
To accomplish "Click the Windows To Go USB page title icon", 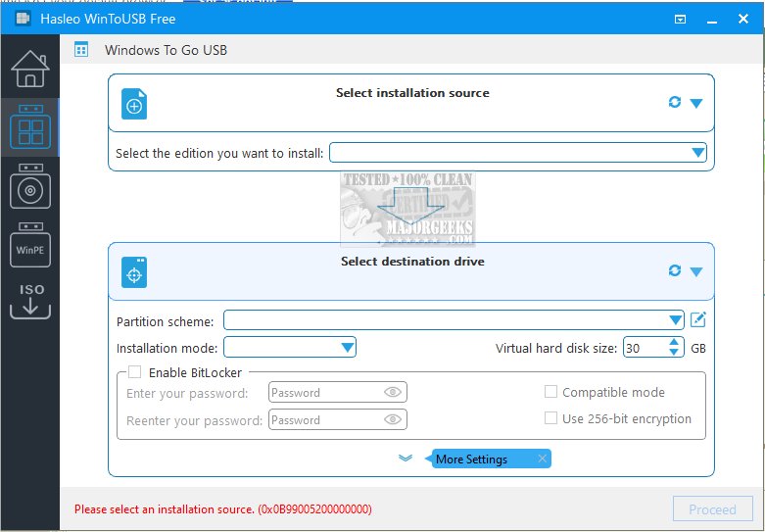I will click(81, 50).
